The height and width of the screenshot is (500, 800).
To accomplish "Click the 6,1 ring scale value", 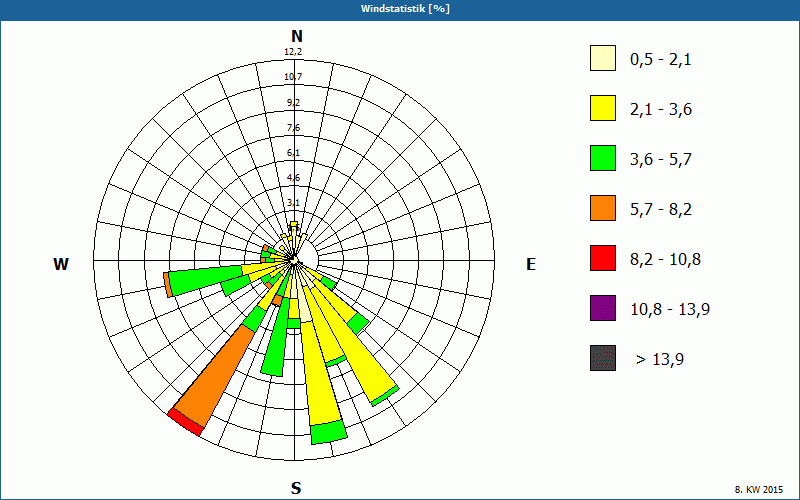I will pos(293,153).
